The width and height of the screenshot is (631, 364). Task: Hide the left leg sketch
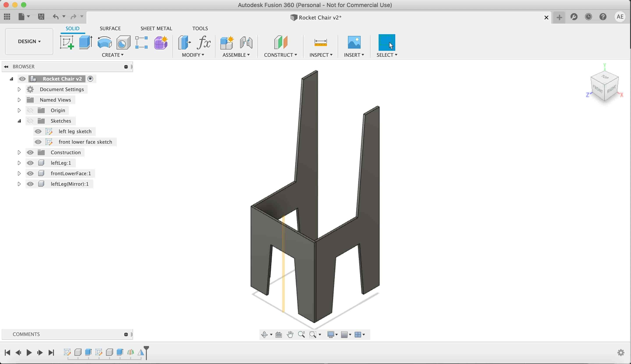(x=38, y=131)
